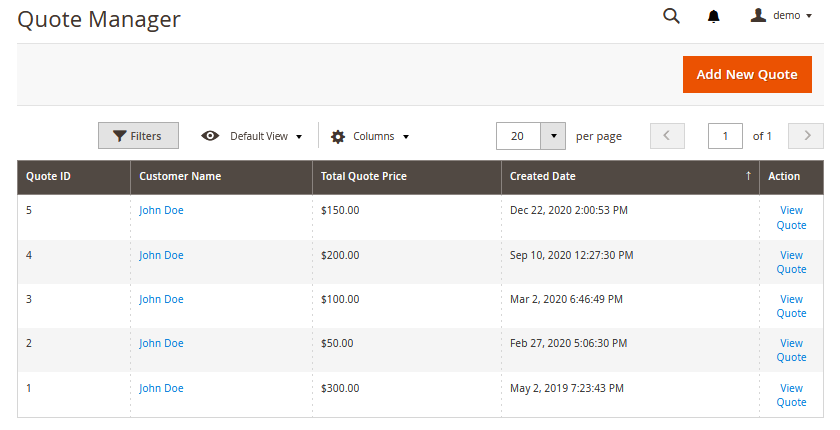The image size is (840, 430).
Task: Expand the Default View dropdown
Action: point(252,136)
